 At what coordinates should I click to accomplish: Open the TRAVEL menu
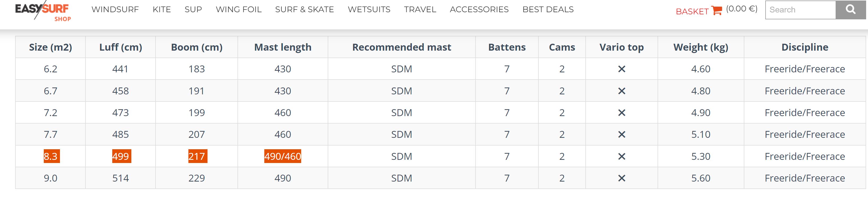coord(420,10)
